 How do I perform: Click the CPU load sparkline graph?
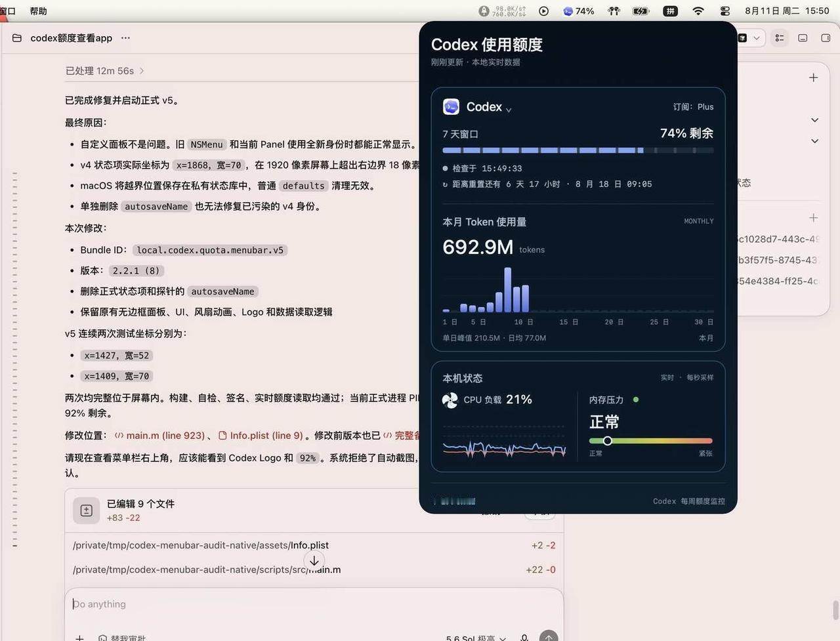pos(504,449)
